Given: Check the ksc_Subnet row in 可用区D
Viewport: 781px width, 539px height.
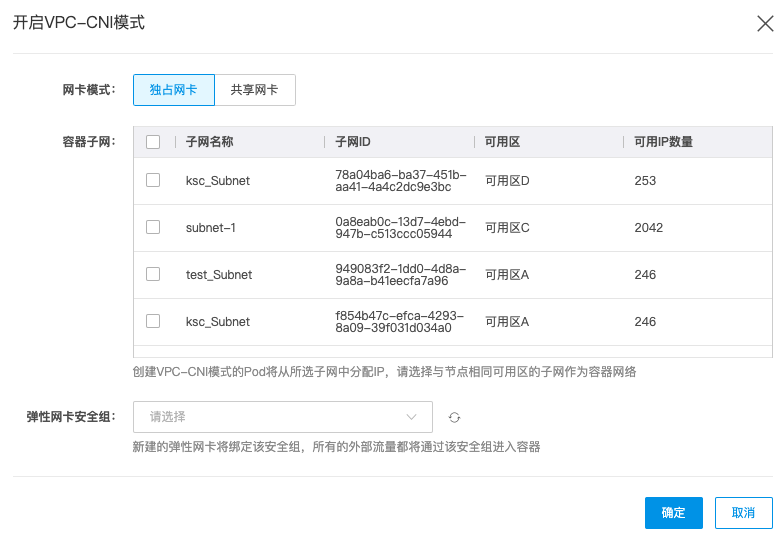Looking at the screenshot, I should click(153, 181).
